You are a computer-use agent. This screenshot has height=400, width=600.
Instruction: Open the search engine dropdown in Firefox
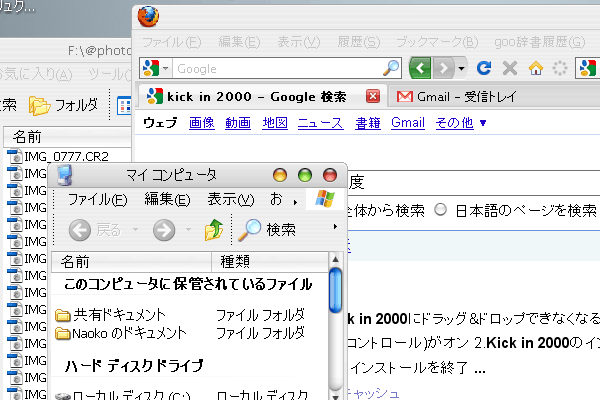(x=166, y=69)
